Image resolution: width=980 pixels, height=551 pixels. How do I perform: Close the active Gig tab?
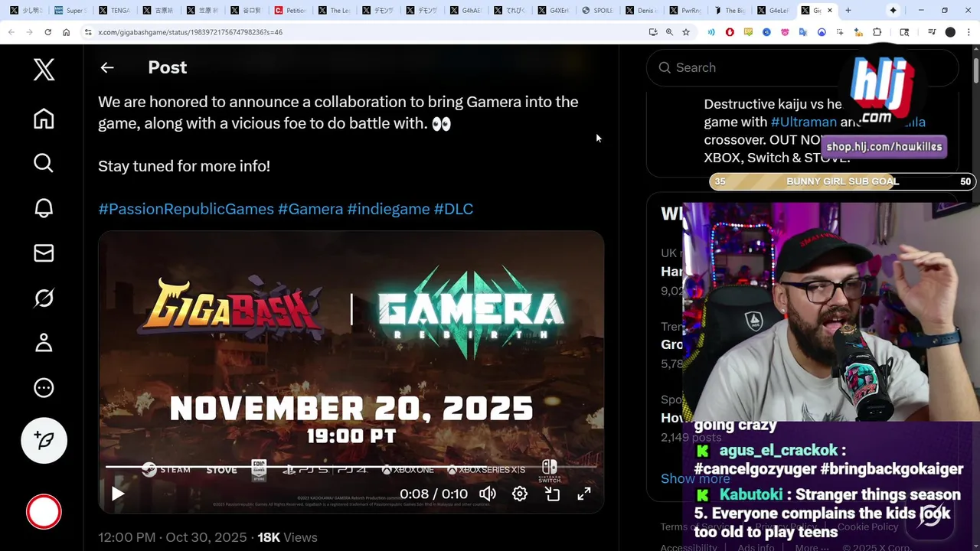tap(830, 11)
